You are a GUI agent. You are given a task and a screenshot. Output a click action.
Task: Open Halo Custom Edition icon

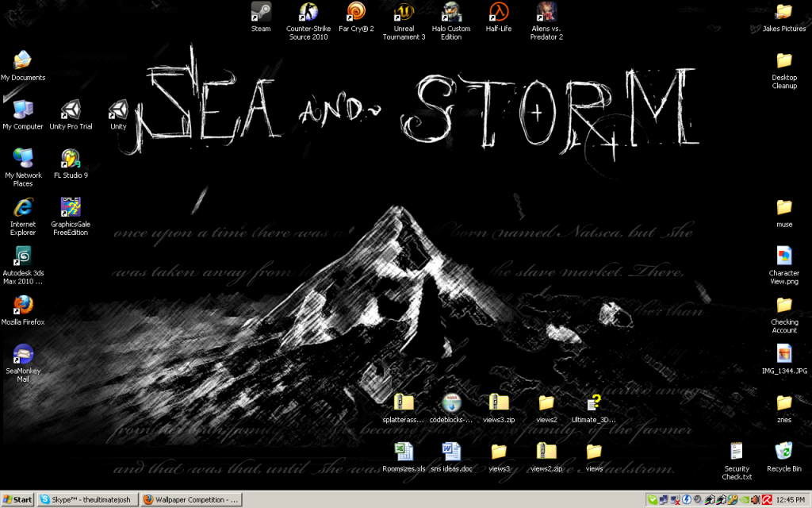[451, 12]
